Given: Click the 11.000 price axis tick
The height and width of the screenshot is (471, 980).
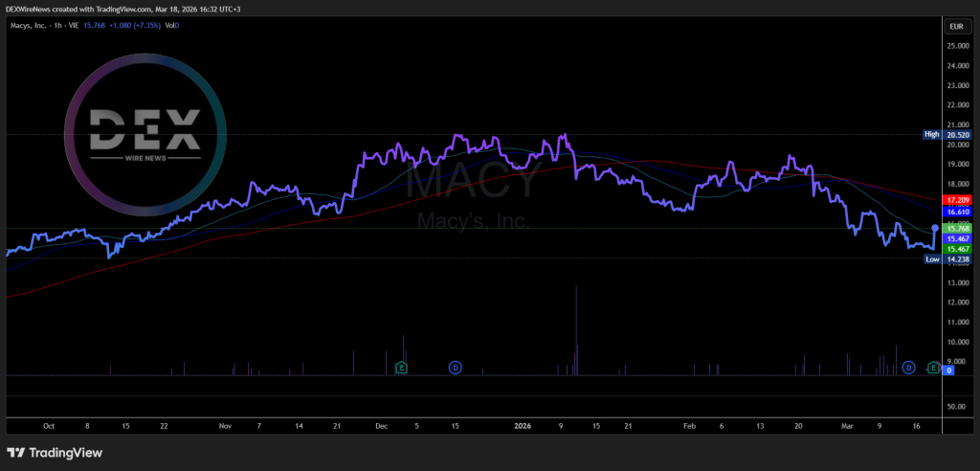Looking at the screenshot, I should pyautogui.click(x=957, y=322).
